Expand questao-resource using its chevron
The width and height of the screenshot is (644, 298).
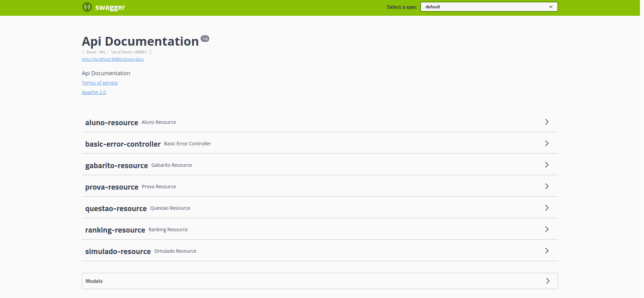point(547,208)
